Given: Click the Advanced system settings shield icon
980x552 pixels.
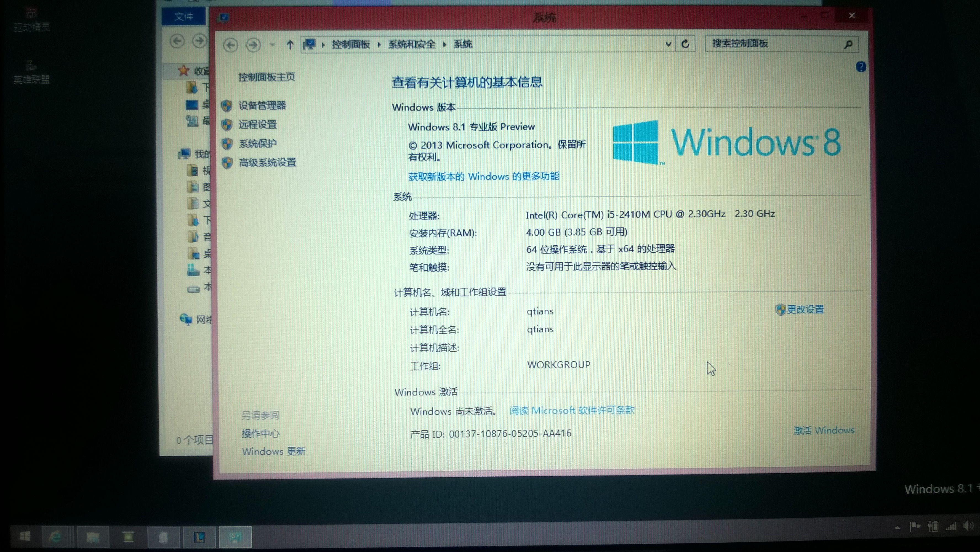Looking at the screenshot, I should 227,163.
